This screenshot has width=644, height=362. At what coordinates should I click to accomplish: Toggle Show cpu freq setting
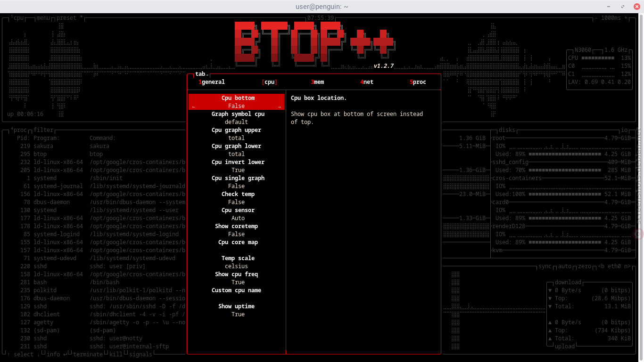point(236,278)
